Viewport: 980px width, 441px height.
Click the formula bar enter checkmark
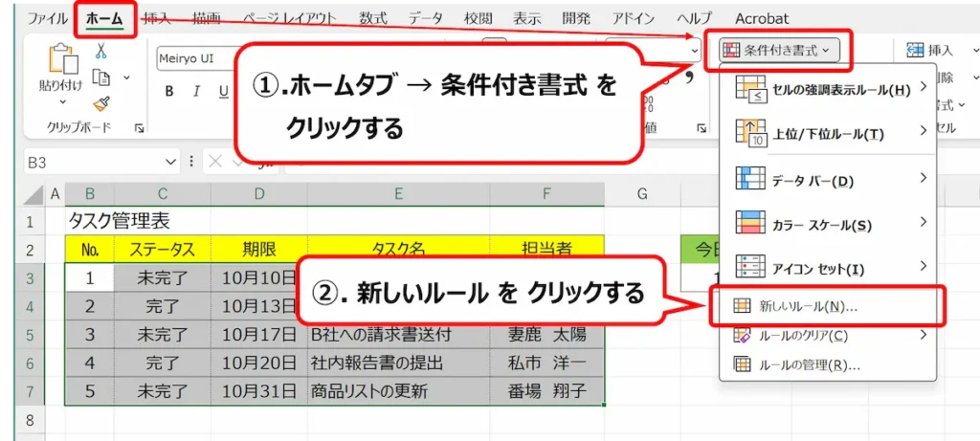[237, 162]
